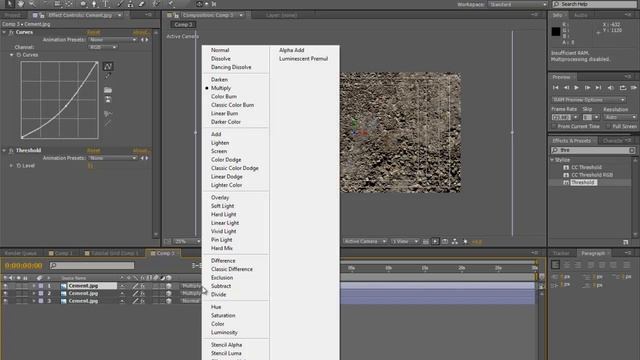Toggle the audio mute speaker icon in Preview
The height and width of the screenshot is (360, 640).
click(611, 88)
